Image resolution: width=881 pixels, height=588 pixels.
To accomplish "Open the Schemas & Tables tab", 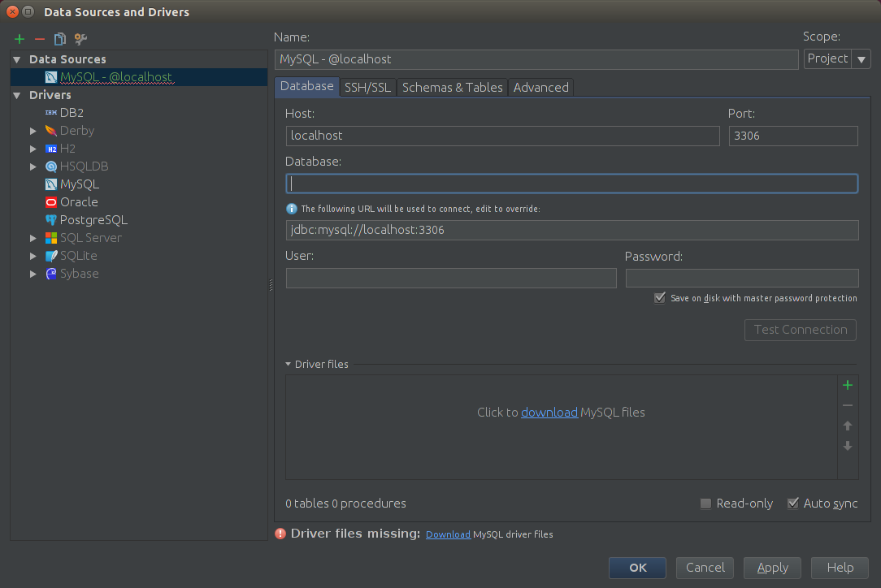I will click(452, 87).
